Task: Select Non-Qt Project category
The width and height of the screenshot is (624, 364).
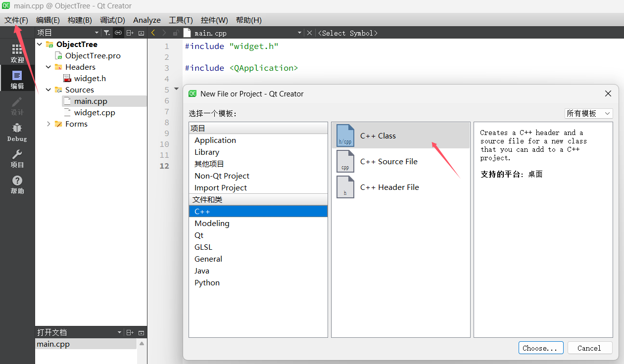Action: (x=258, y=176)
